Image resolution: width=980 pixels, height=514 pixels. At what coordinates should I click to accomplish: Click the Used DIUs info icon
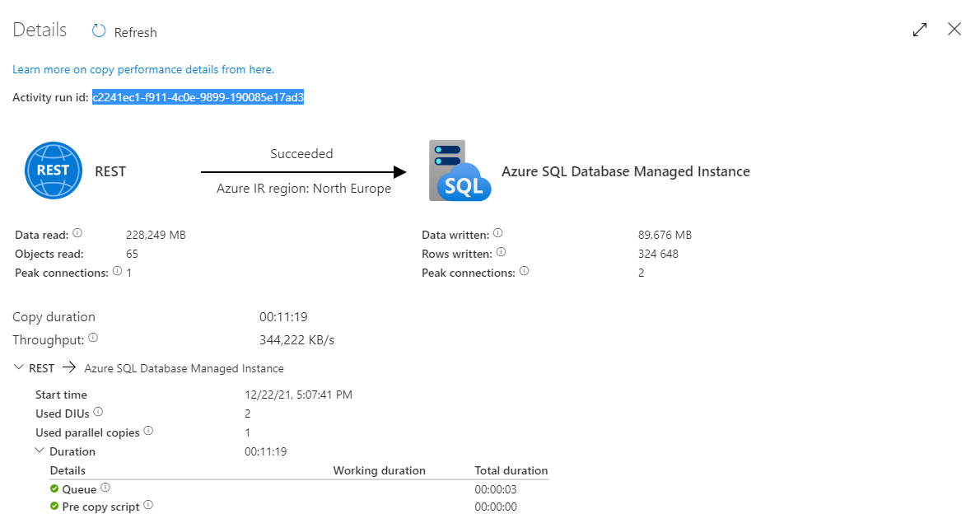pos(97,410)
